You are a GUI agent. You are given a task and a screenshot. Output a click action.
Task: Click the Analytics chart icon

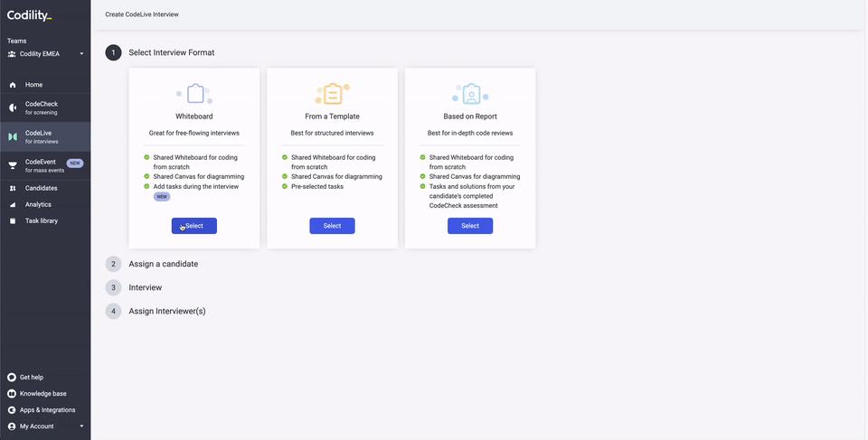tap(13, 205)
